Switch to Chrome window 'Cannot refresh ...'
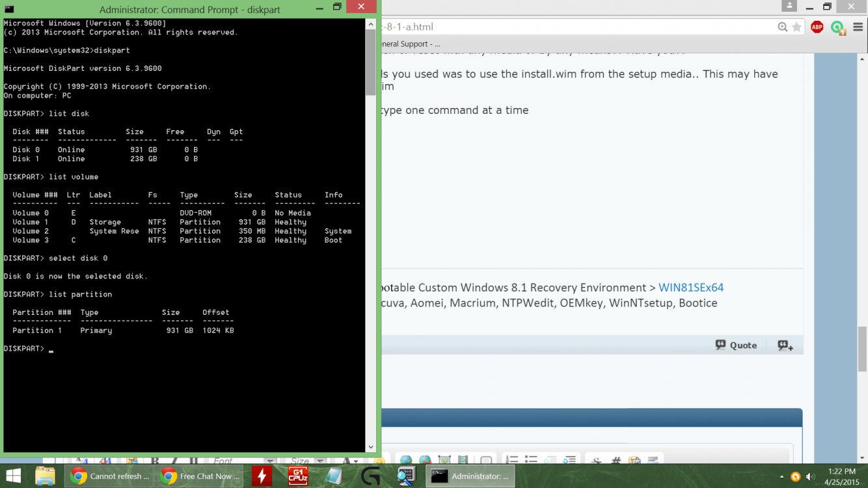The height and width of the screenshot is (488, 868). coord(109,476)
